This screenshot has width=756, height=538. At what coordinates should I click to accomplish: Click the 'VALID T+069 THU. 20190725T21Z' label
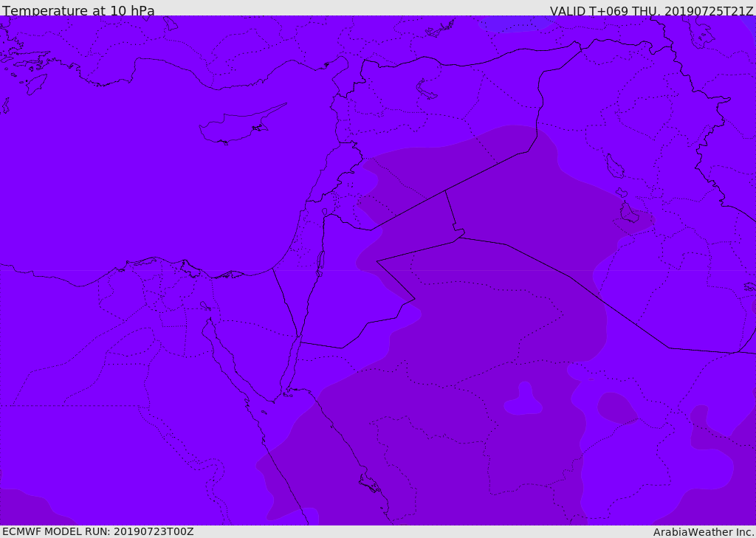tap(651, 10)
